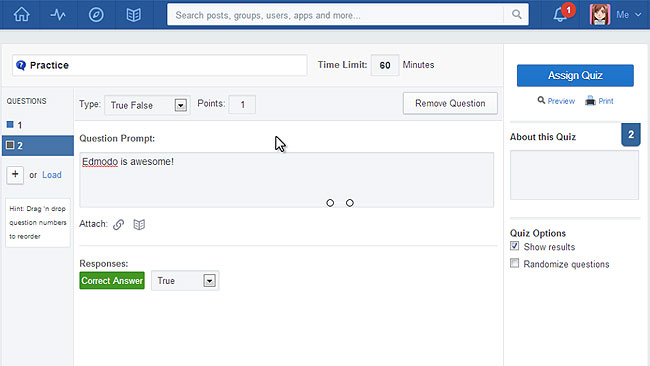This screenshot has width=650, height=366.
Task: Click the Assign Quiz button
Action: (x=575, y=75)
